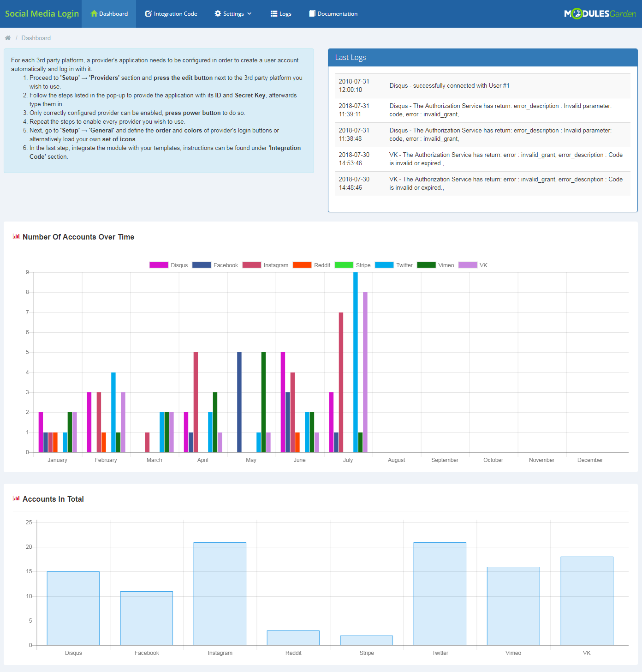The height and width of the screenshot is (672, 642).
Task: Click the Vimeo bar for May
Action: click(x=263, y=402)
